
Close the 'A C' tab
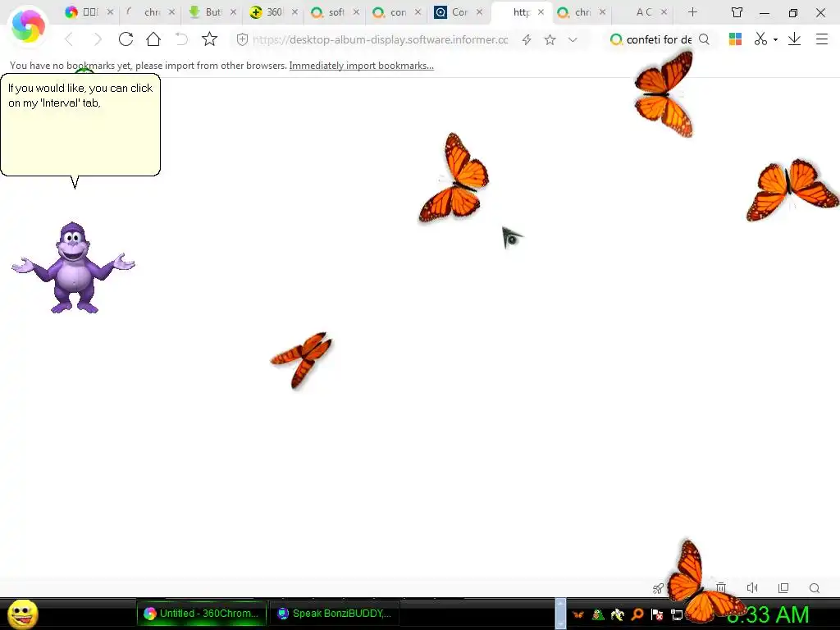pyautogui.click(x=664, y=11)
